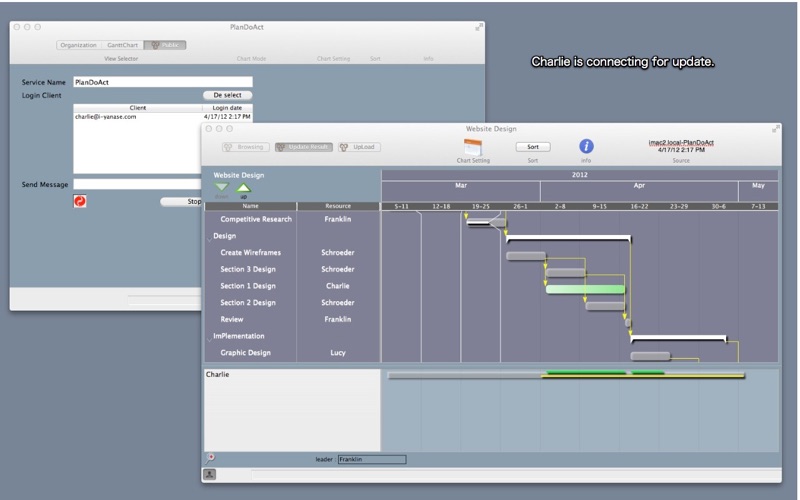800x500 pixels.
Task: Switch to Browsing mode
Action: click(x=245, y=147)
